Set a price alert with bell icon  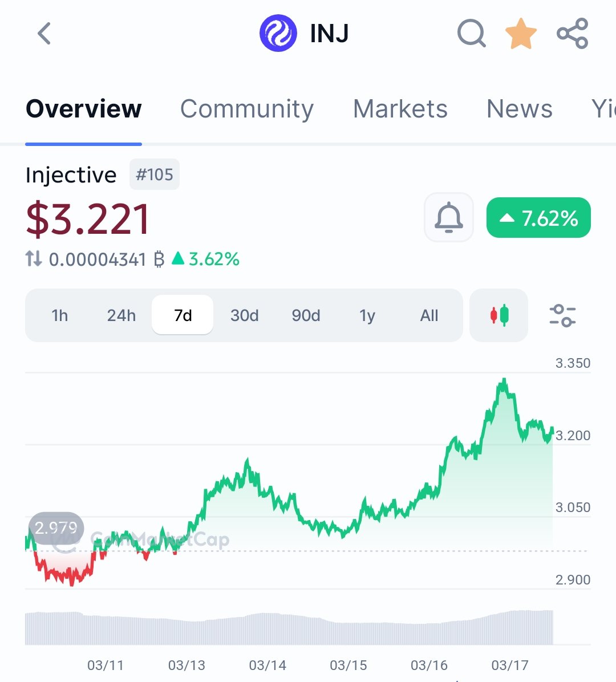(x=448, y=217)
